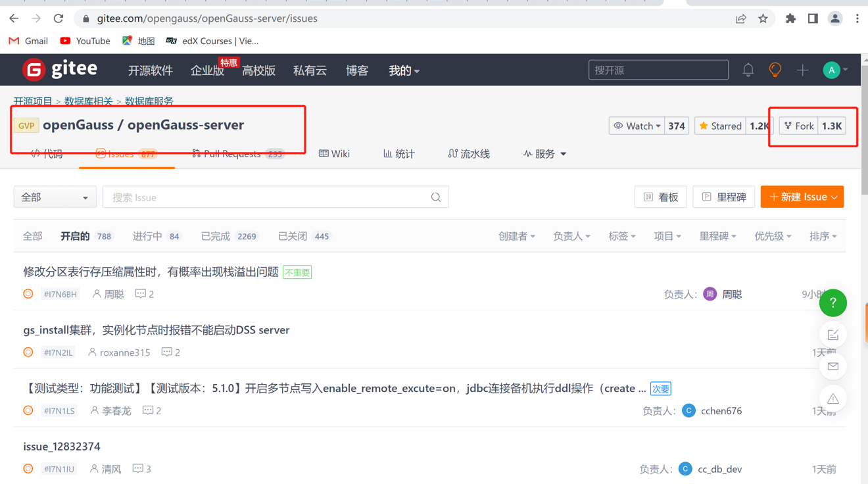
Task: Open the 排序 sorting dropdown
Action: click(823, 235)
